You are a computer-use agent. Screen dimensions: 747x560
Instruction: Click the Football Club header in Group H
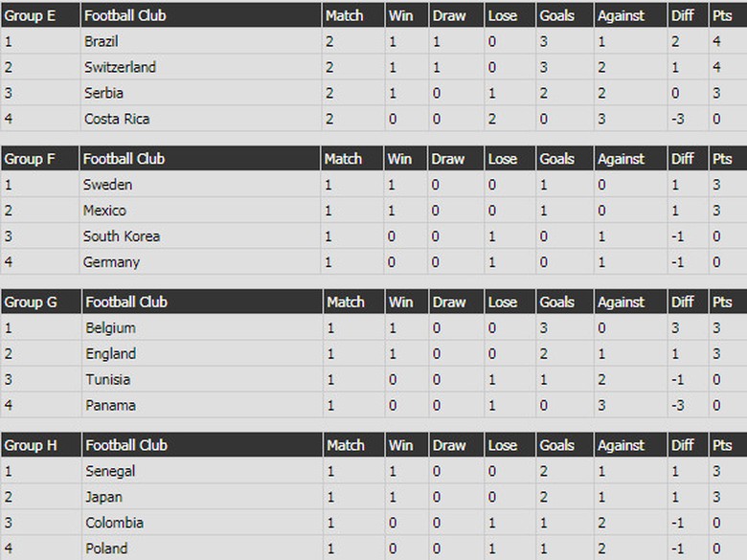[x=125, y=445]
